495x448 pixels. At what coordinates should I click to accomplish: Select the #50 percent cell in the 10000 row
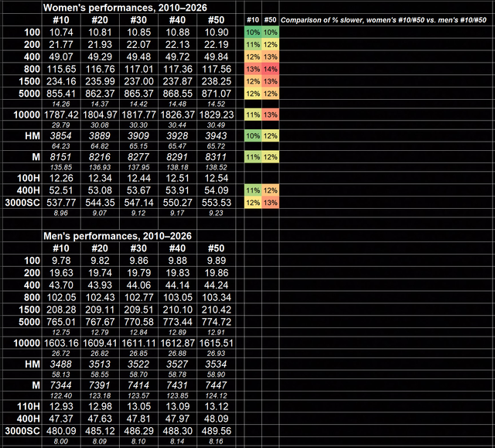(271, 115)
